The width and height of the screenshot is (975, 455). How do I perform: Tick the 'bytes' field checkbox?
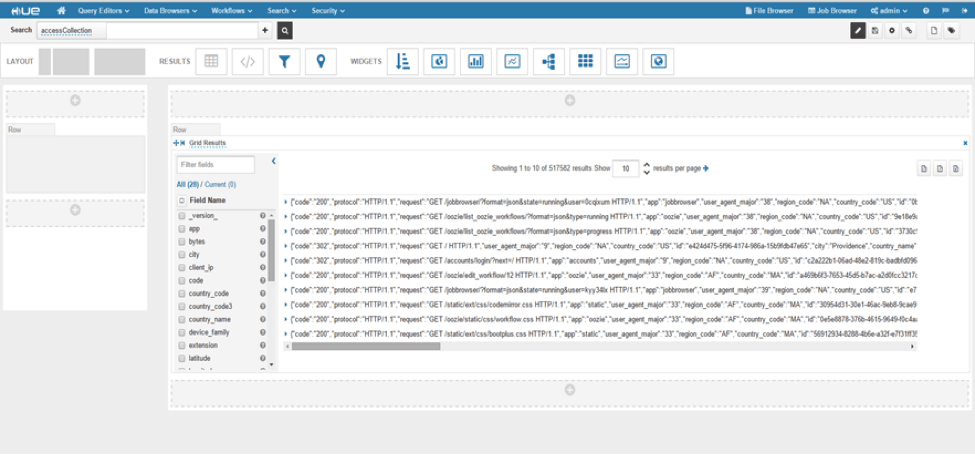[182, 242]
